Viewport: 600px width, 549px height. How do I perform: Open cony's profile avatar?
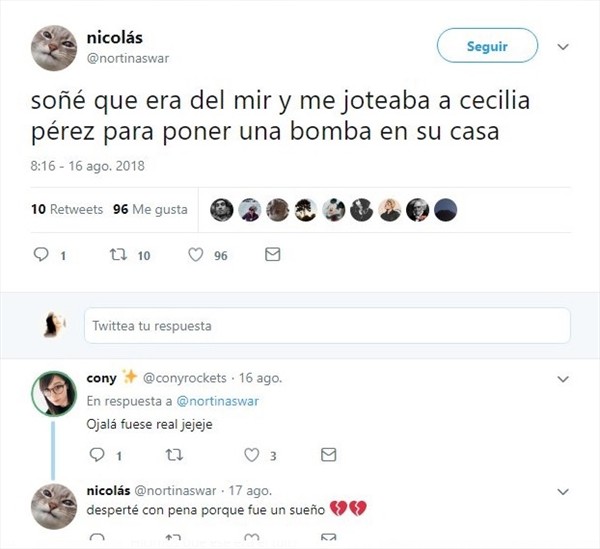coord(54,394)
